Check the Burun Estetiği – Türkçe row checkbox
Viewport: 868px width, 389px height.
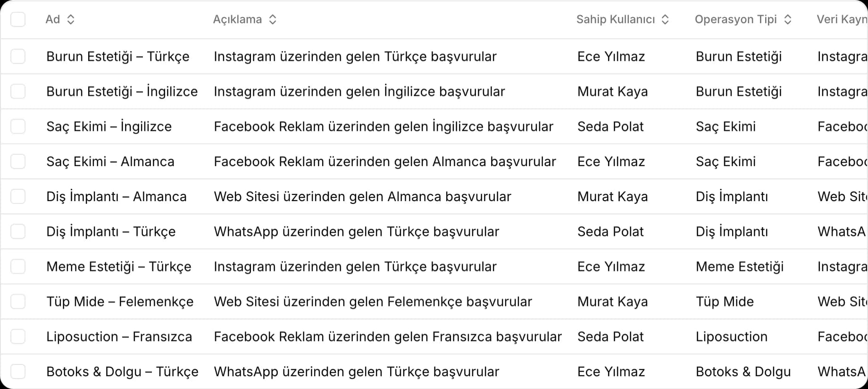[18, 56]
